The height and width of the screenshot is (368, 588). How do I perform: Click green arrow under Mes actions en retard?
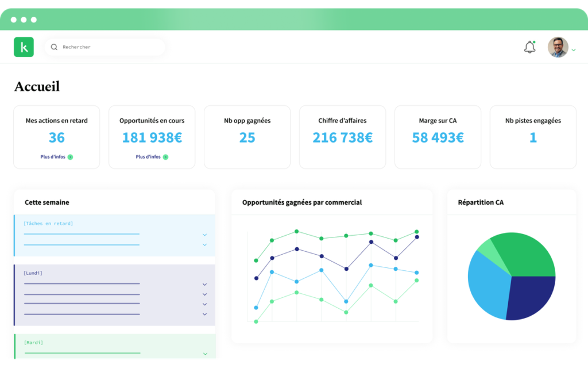click(70, 157)
